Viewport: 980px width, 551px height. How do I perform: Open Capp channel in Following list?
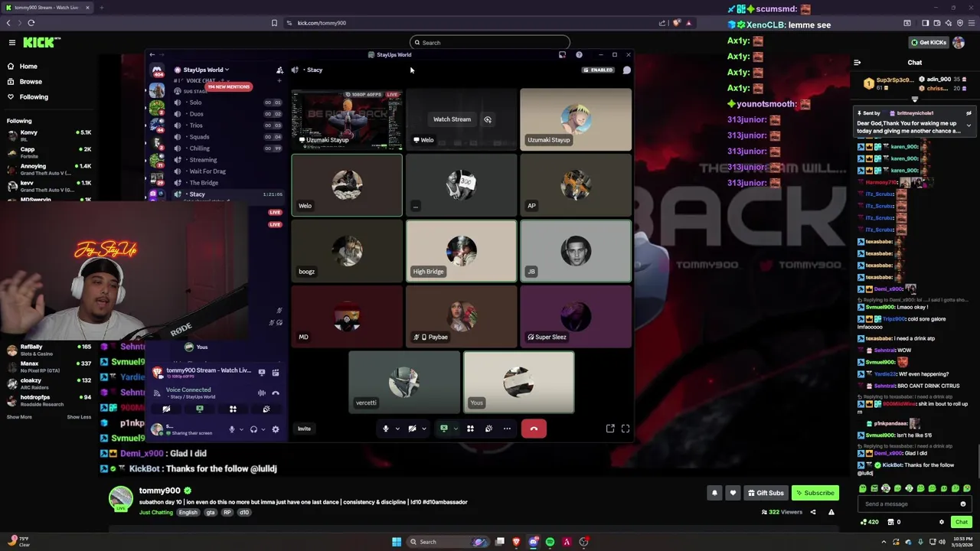point(50,152)
